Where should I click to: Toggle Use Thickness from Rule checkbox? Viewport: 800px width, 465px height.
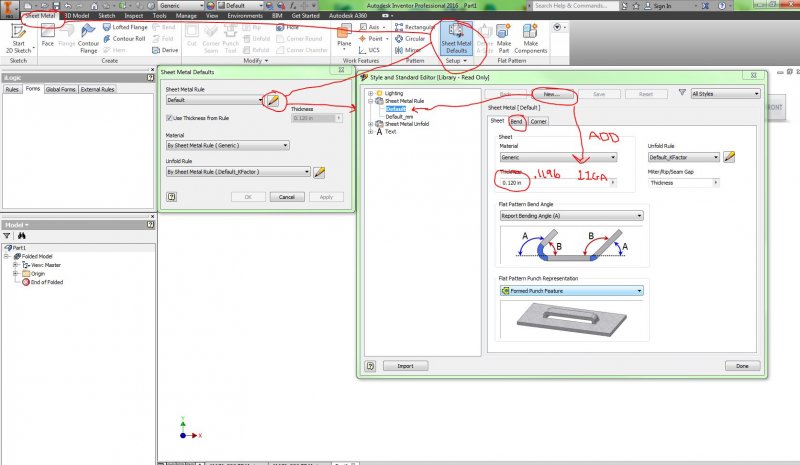point(169,118)
